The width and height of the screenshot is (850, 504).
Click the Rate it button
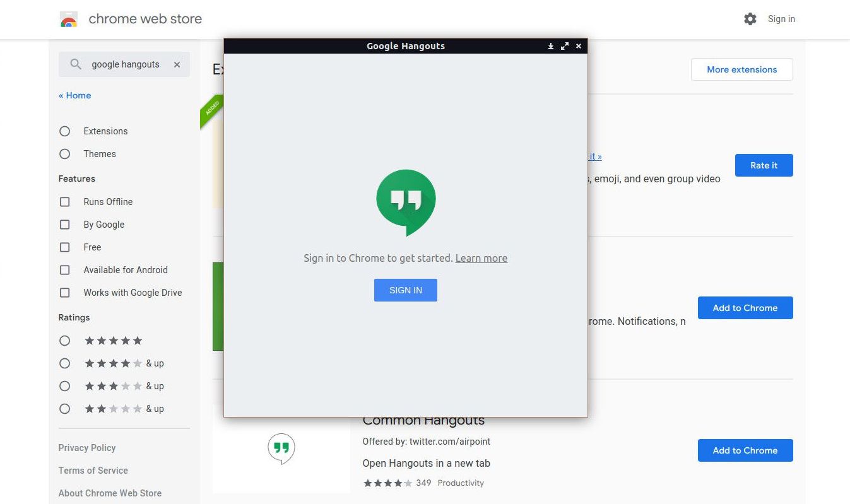pos(764,165)
